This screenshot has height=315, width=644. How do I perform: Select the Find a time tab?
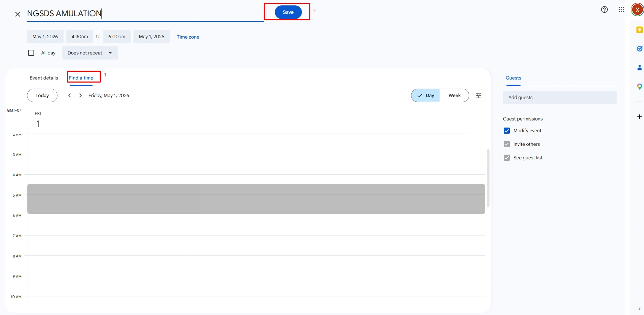pyautogui.click(x=81, y=78)
